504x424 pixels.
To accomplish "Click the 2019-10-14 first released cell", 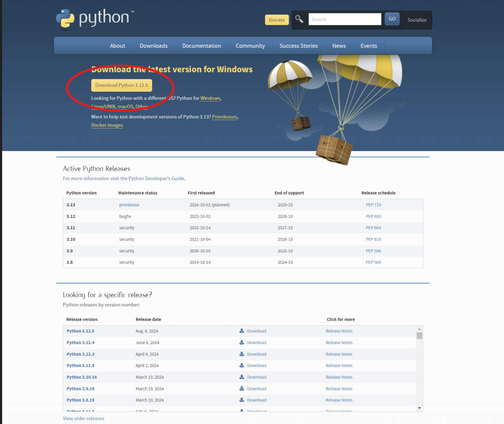I will pos(200,262).
